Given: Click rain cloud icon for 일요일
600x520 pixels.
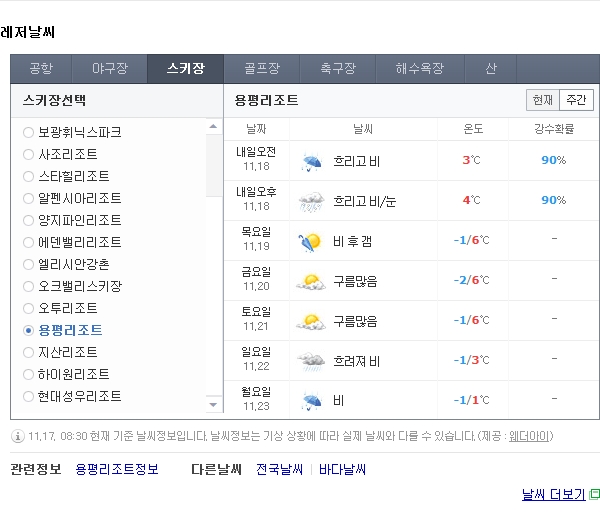Looking at the screenshot, I should 311,362.
